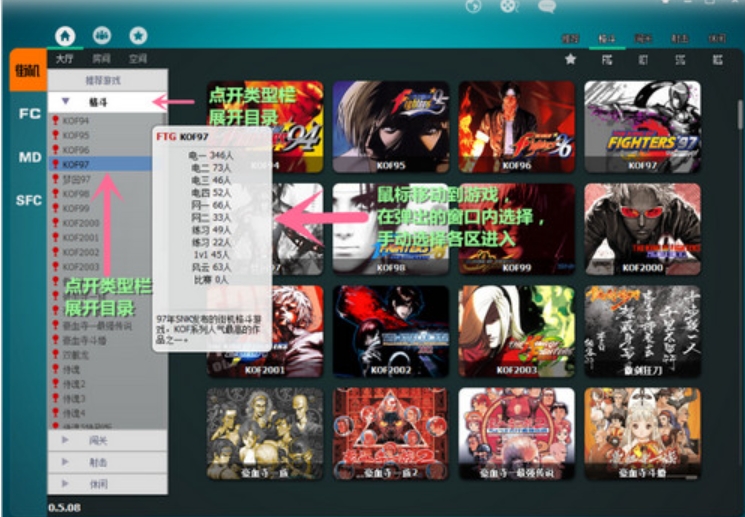Enter room 风云 63人 in popup
The width and height of the screenshot is (745, 517).
pos(211,267)
